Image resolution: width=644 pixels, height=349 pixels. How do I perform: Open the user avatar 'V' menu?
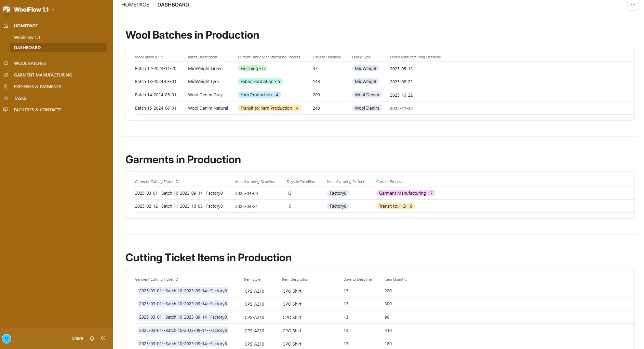click(6, 339)
